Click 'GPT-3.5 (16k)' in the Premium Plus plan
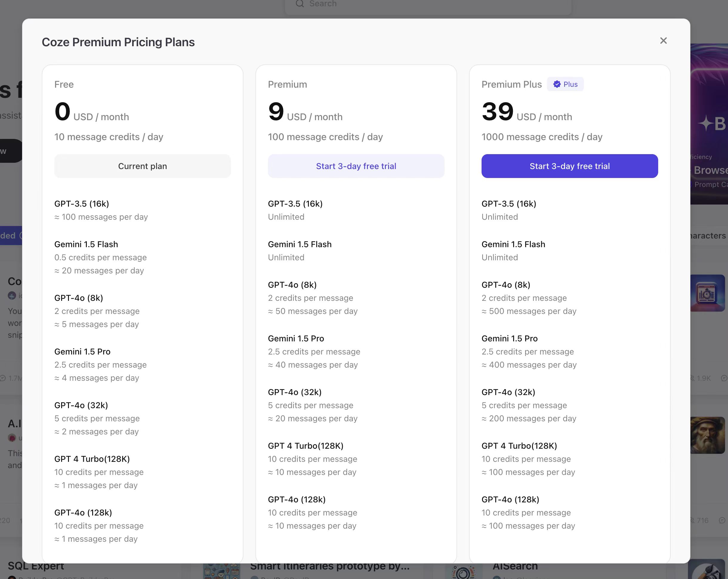The width and height of the screenshot is (728, 579). click(509, 204)
